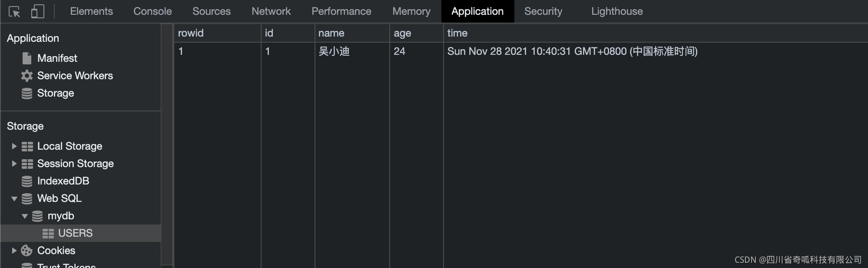The width and height of the screenshot is (868, 268).
Task: Open the Console tab
Action: click(152, 11)
